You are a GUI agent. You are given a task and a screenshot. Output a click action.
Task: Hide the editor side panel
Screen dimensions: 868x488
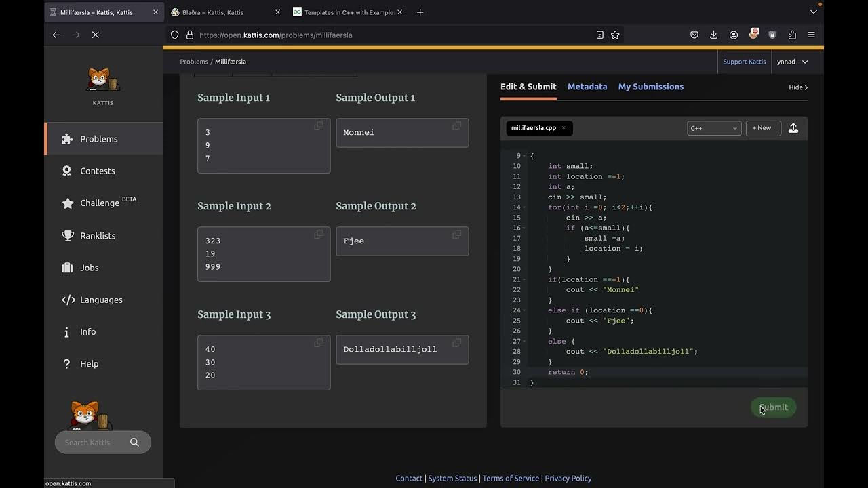tap(797, 87)
